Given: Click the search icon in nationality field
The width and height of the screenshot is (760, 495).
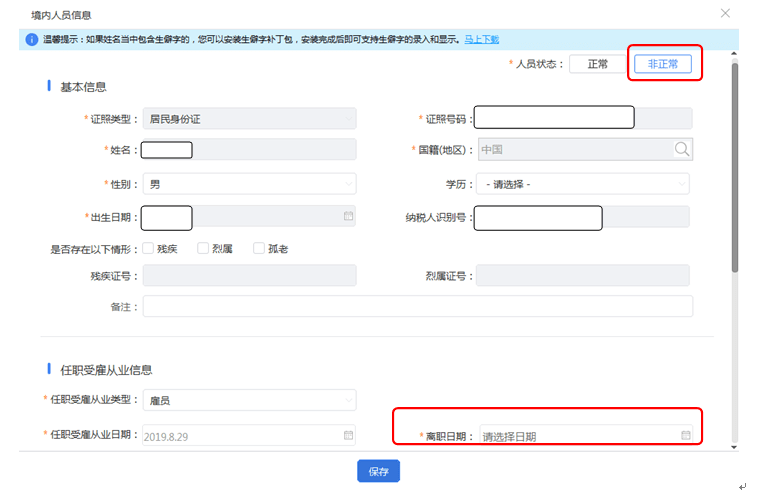Looking at the screenshot, I should 682,149.
